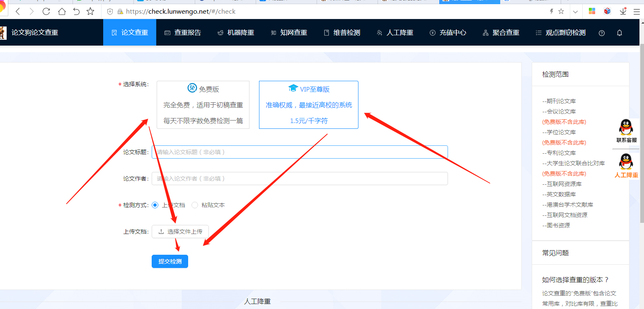
Task: Open 观点剽窃检测 navigation tab
Action: [x=561, y=32]
